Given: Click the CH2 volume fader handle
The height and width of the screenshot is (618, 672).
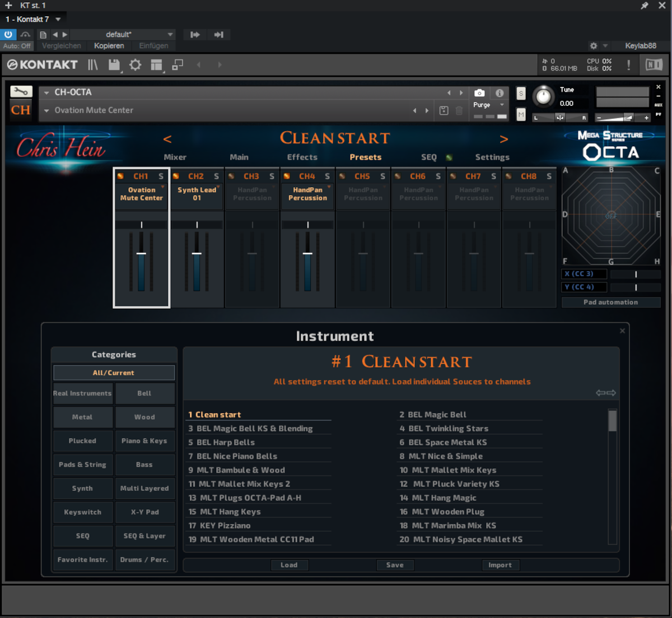Looking at the screenshot, I should [x=197, y=254].
